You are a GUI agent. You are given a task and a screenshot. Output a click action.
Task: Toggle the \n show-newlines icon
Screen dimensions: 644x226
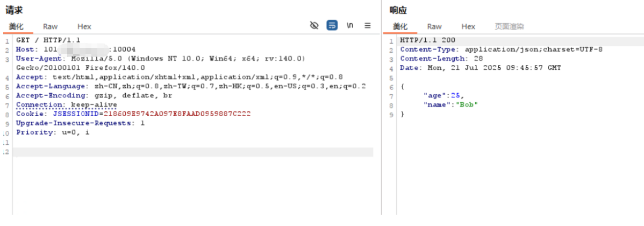pyautogui.click(x=350, y=25)
